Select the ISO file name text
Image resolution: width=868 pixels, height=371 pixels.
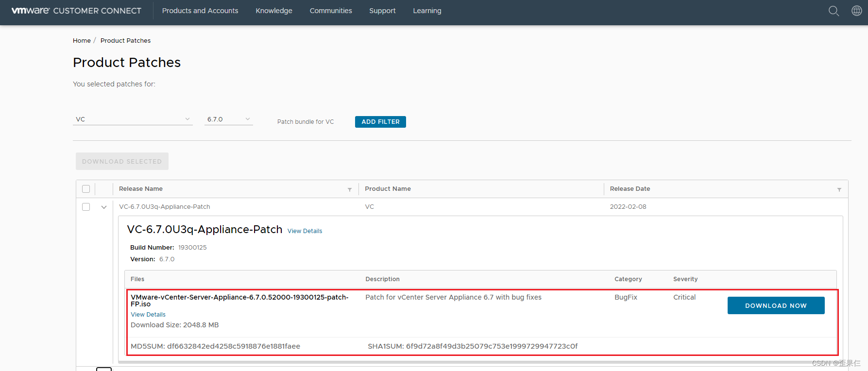coord(239,301)
